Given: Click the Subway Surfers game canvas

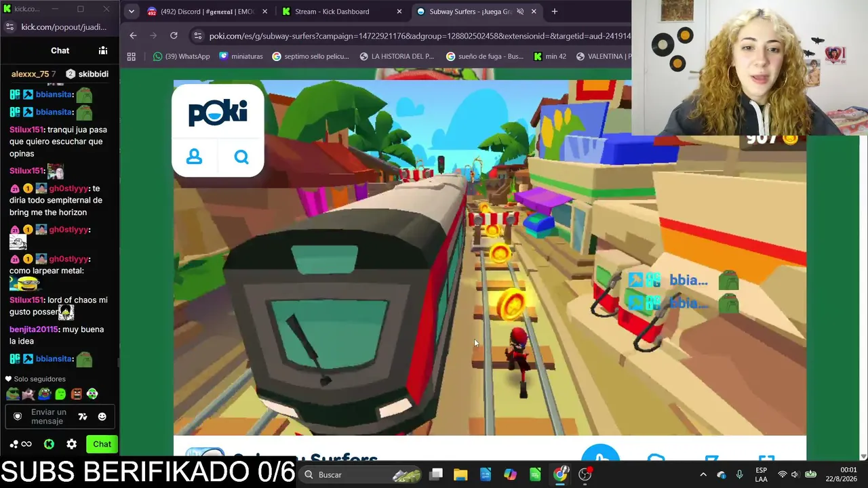Looking at the screenshot, I should tap(490, 258).
